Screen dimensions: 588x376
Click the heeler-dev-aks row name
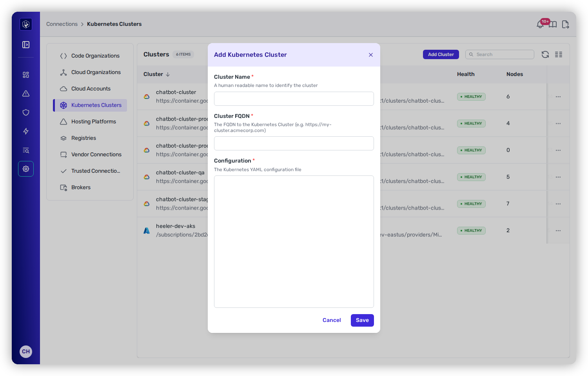(176, 226)
